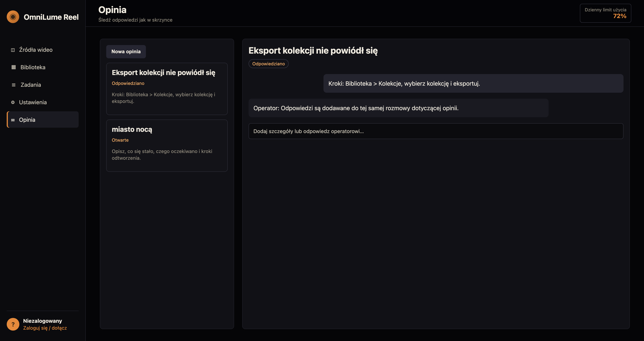Focus the Dodaj szczegóły reply input field
The width and height of the screenshot is (644, 341).
coord(436,131)
